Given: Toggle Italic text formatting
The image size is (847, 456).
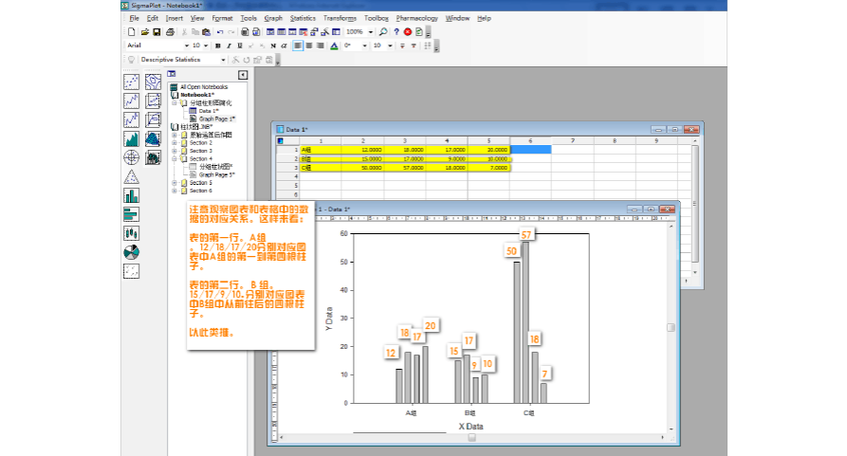Looking at the screenshot, I should pos(228,45).
